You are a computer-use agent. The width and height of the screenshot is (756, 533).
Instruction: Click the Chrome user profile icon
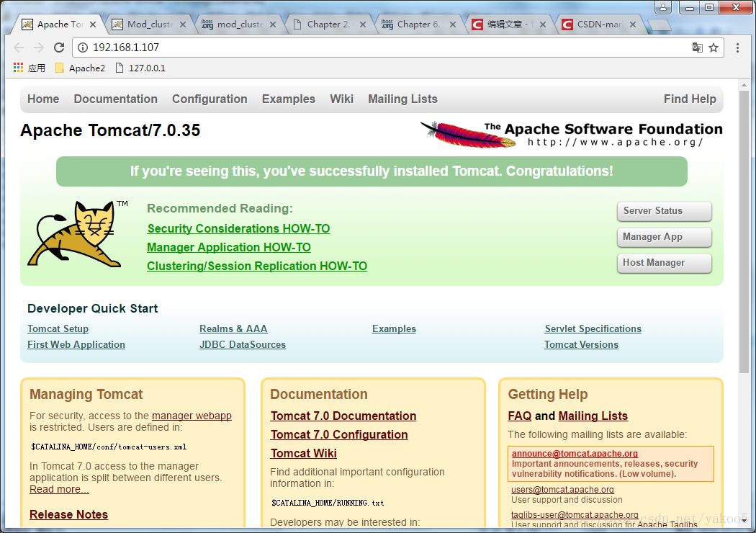[663, 7]
